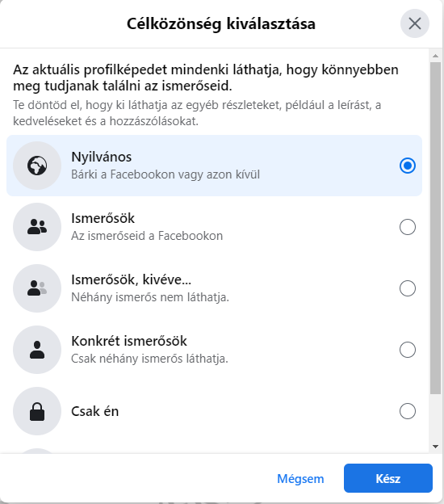Click the Ismerősök, kivéve icon
Viewport: 444px width, 504px height.
(x=37, y=288)
